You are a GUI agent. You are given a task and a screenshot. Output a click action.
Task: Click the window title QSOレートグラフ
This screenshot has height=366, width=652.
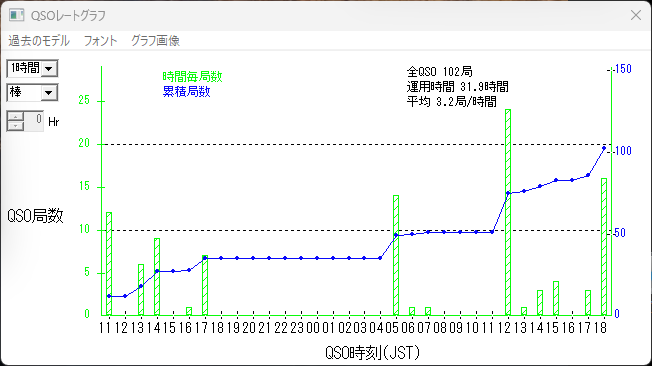[68, 15]
